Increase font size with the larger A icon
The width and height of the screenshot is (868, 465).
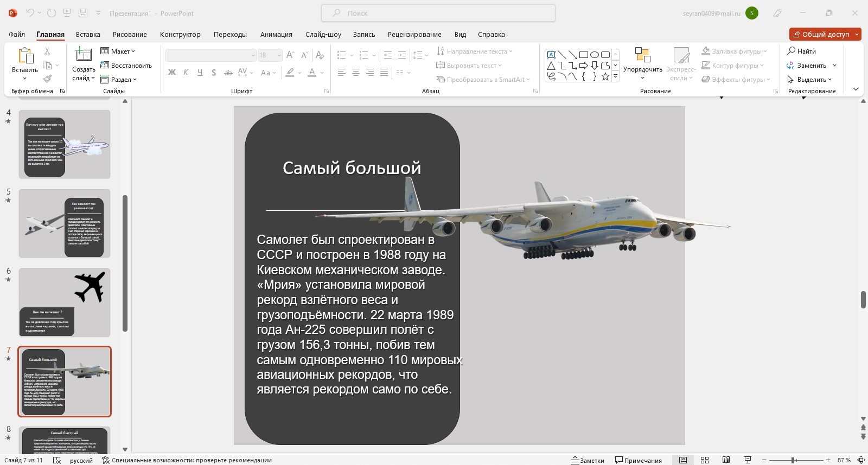tap(290, 55)
